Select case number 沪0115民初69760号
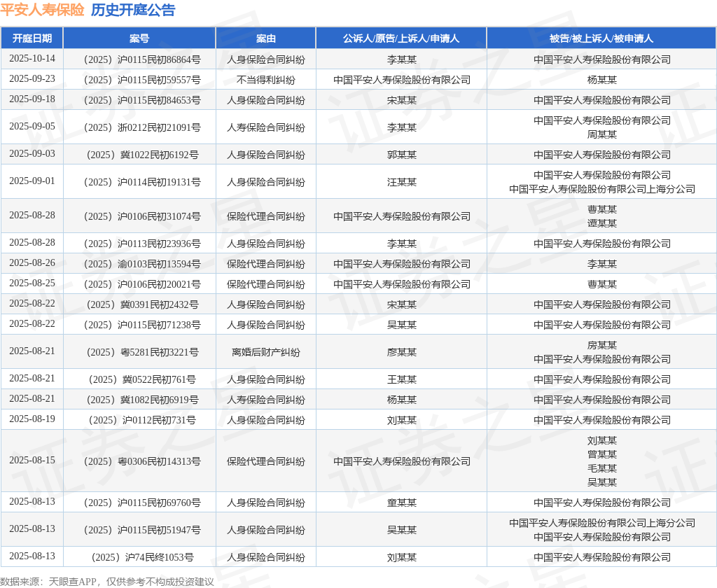Viewport: 717px width, 588px height. [142, 503]
